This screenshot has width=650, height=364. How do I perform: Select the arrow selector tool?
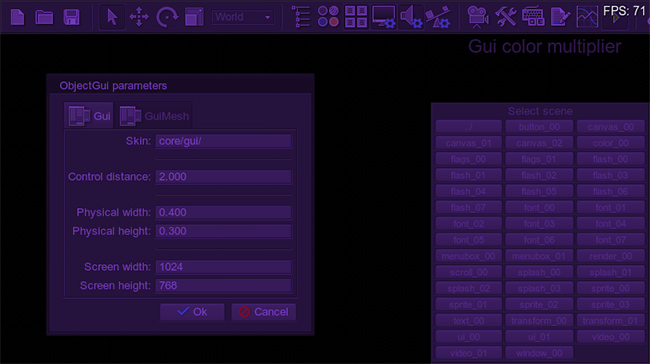pyautogui.click(x=112, y=17)
